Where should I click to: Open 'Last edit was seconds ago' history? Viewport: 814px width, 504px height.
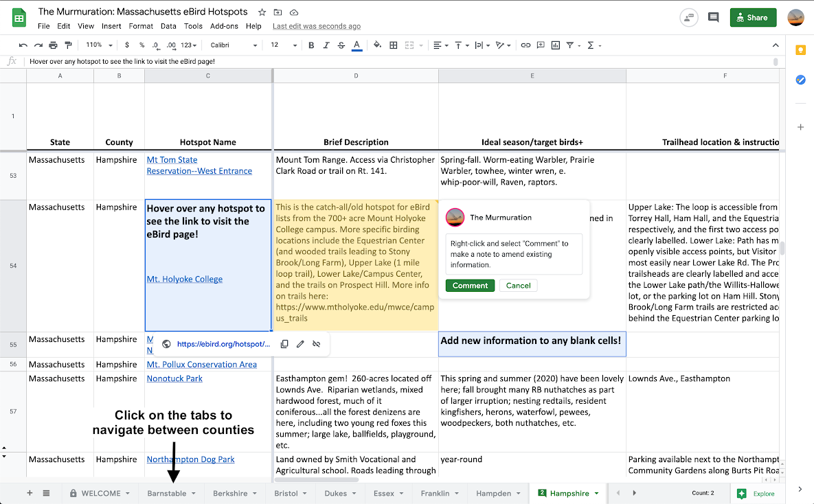coord(317,26)
